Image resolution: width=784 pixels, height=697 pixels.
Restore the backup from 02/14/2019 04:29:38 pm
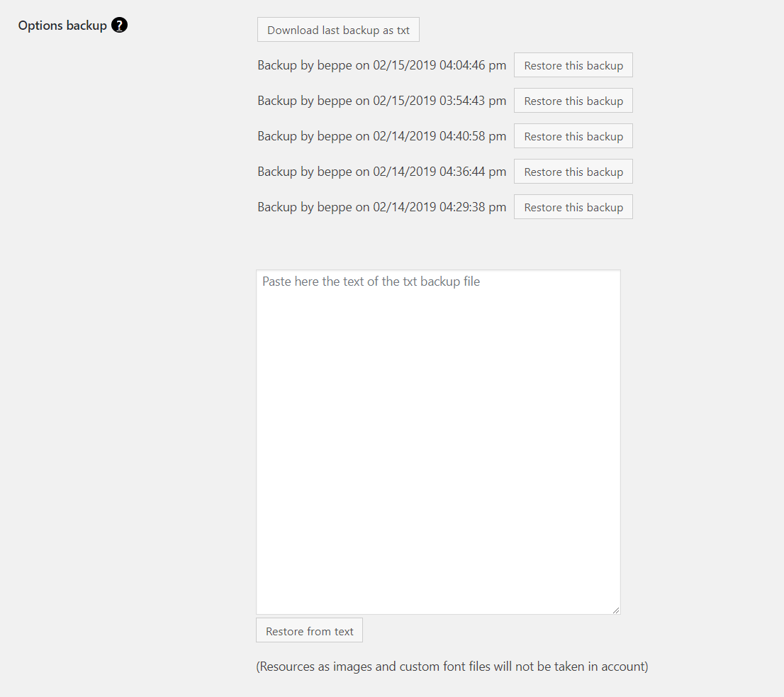573,208
